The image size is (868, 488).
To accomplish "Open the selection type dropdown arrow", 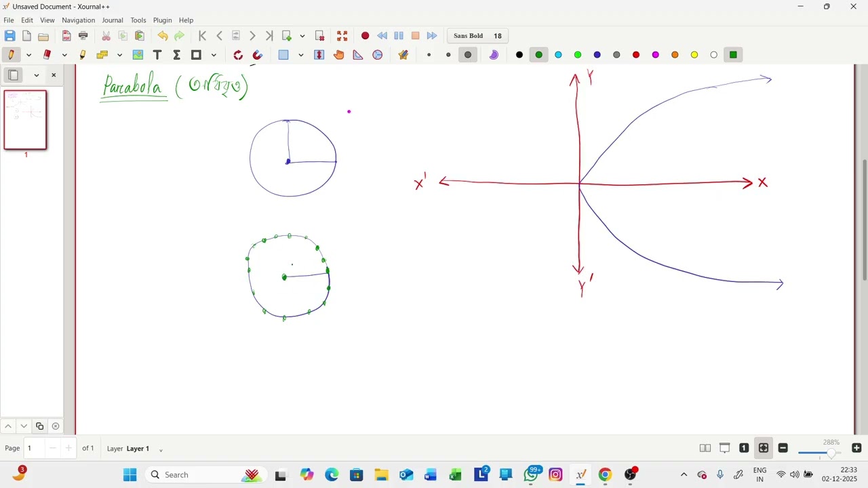I will point(301,55).
